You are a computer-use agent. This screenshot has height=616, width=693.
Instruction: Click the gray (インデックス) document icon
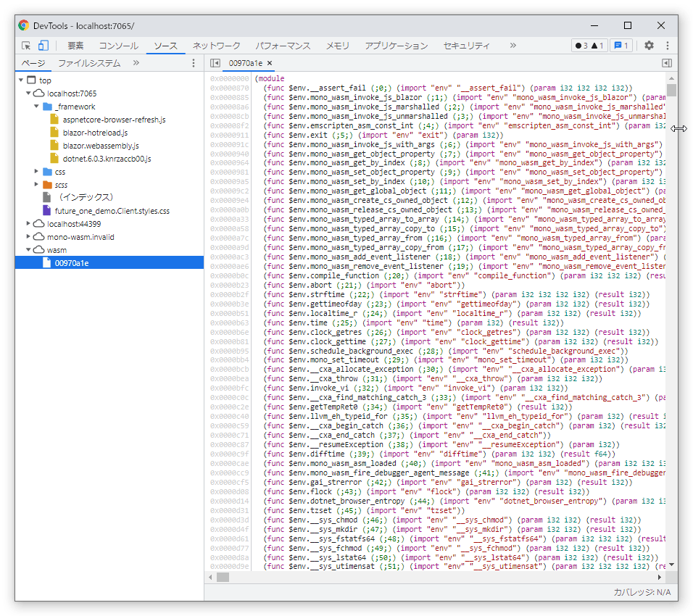(46, 197)
